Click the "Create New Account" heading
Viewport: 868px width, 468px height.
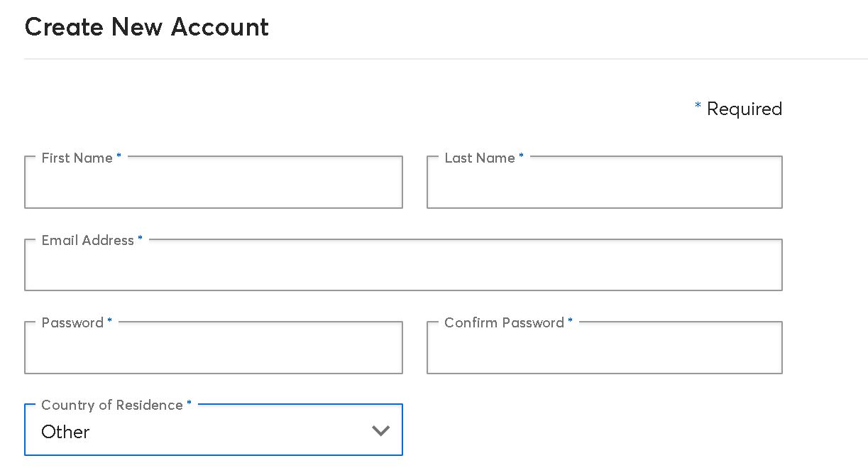tap(146, 27)
